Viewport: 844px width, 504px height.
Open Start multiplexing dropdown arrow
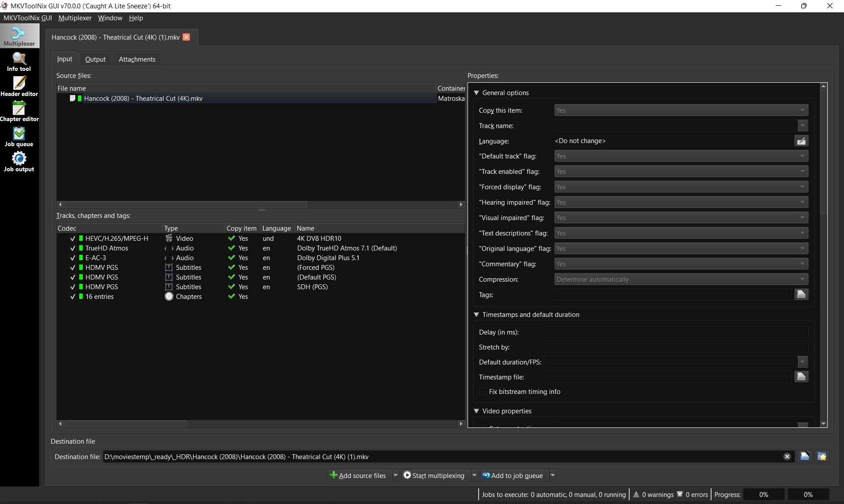(x=474, y=475)
